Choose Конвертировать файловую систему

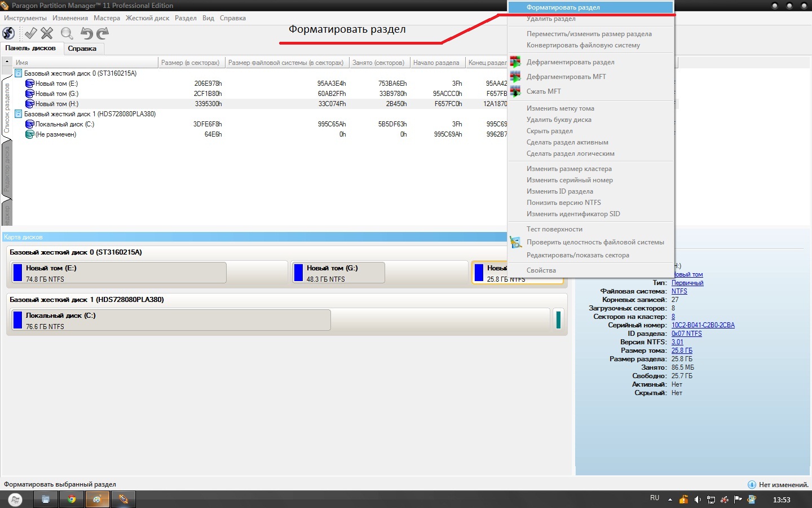[590, 45]
